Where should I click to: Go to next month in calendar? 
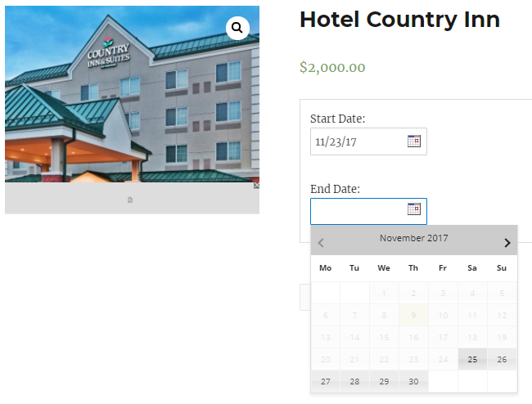tap(507, 242)
